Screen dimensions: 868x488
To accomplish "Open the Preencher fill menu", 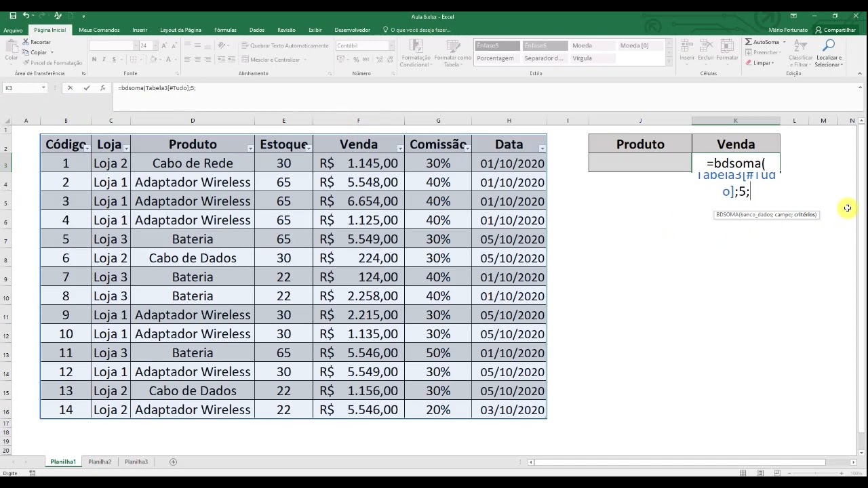I will 764,52.
